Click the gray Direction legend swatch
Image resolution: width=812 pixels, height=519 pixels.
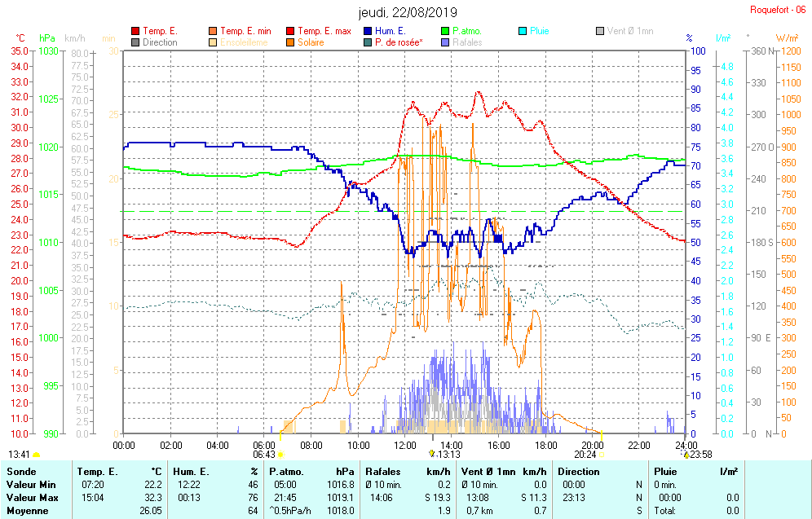click(135, 42)
